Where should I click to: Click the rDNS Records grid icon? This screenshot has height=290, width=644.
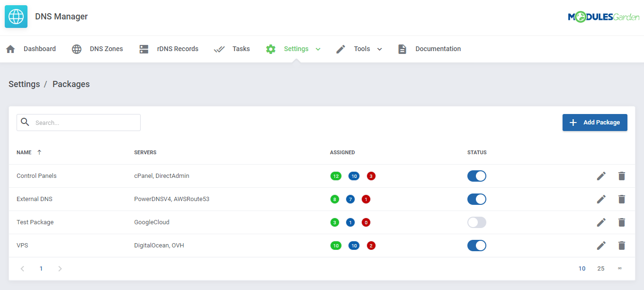(x=143, y=49)
